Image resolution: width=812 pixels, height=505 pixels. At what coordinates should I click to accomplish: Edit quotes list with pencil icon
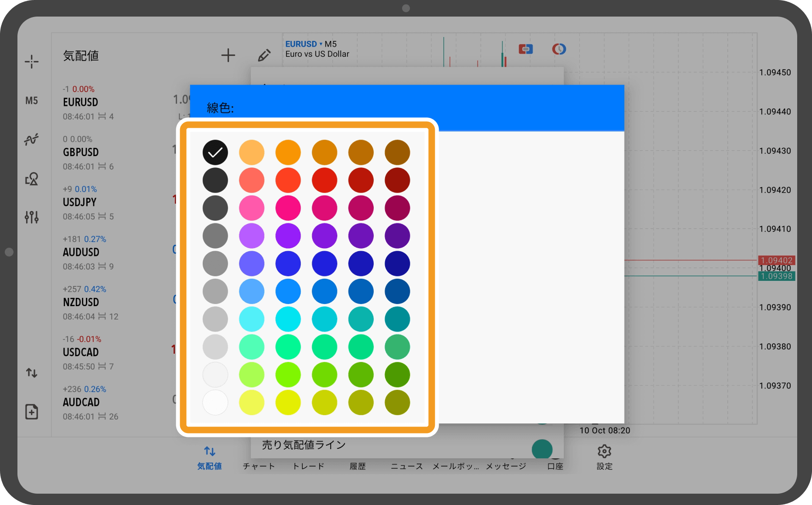[x=264, y=55]
